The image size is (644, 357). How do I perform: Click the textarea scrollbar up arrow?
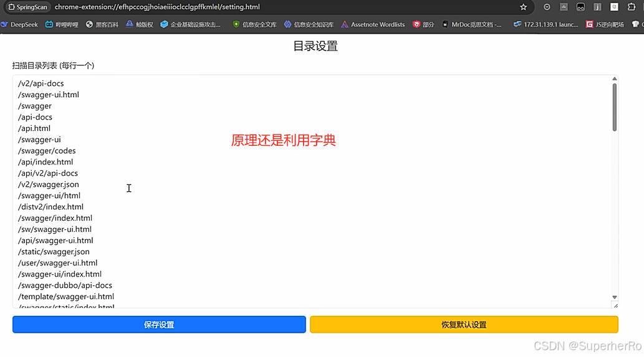pos(615,79)
